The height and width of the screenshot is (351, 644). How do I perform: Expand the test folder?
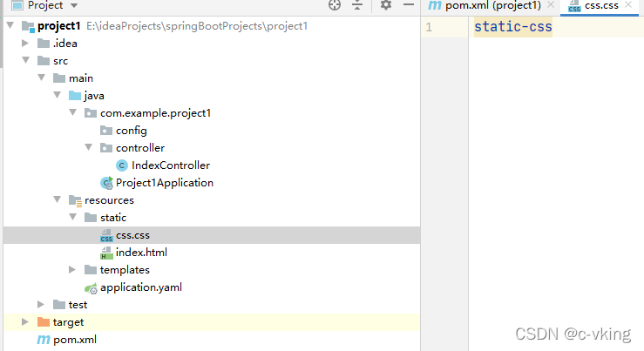41,304
